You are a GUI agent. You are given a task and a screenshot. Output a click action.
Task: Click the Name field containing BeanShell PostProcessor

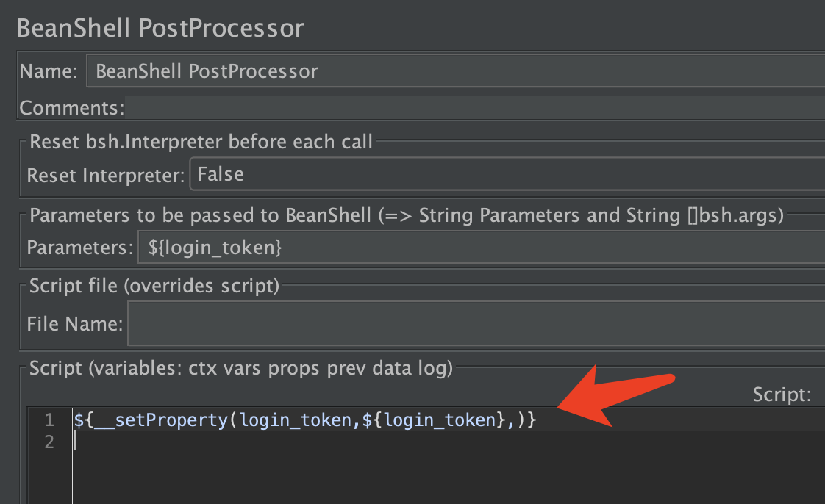456,71
